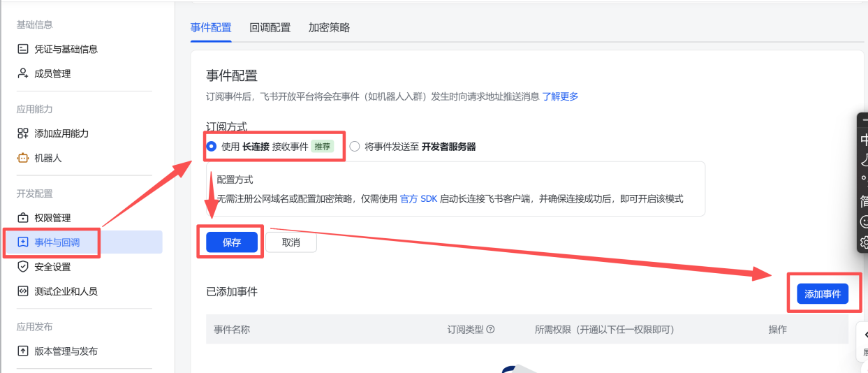Click the green 推荐 badge
The width and height of the screenshot is (868, 373).
[323, 147]
